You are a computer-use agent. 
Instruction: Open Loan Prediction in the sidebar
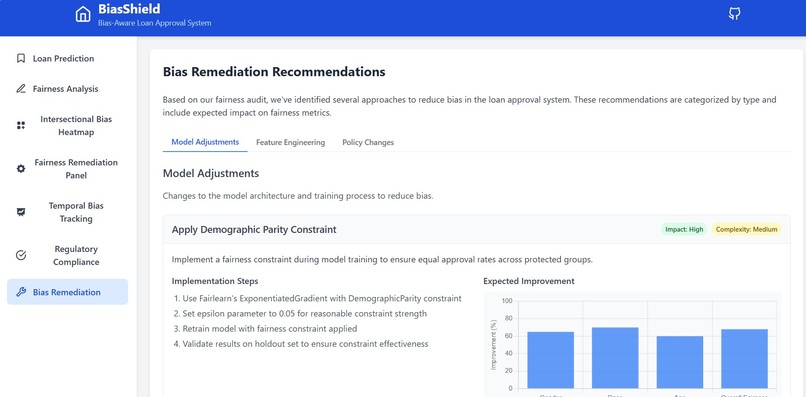pyautogui.click(x=67, y=58)
